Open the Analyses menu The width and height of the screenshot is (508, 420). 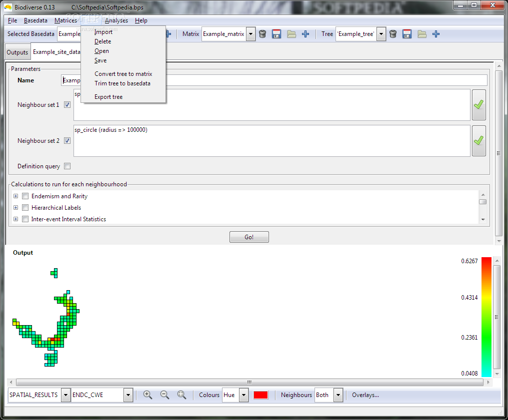(116, 20)
